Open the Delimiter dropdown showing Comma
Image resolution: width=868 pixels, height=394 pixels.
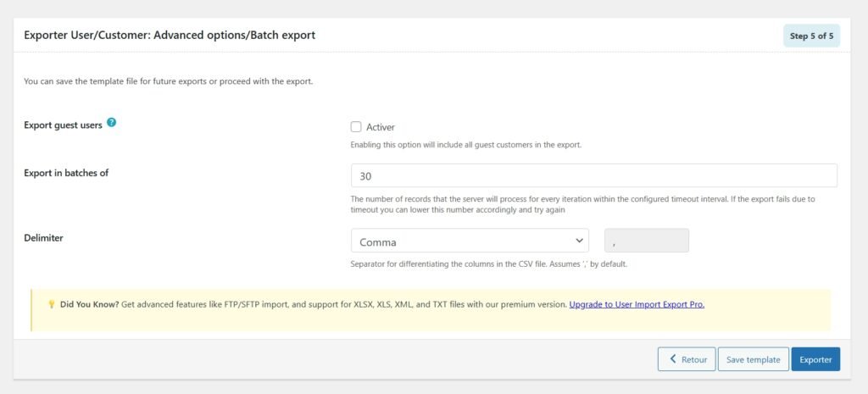click(x=469, y=241)
